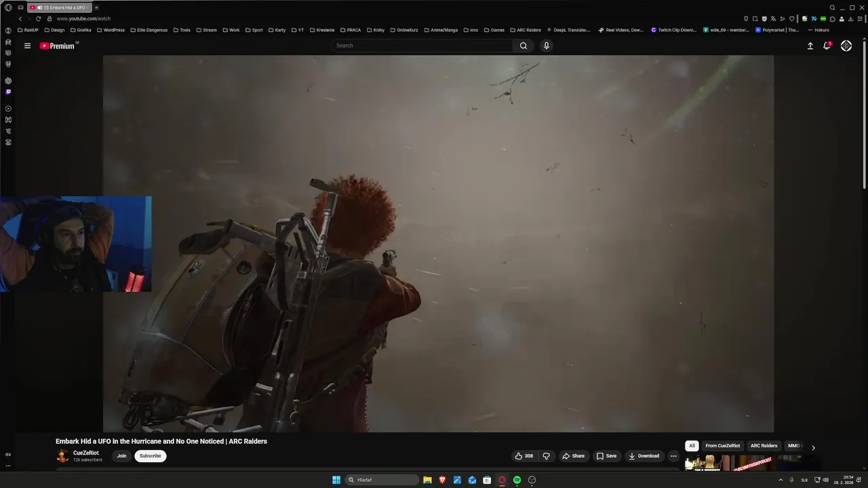Screen dimensions: 868x488
Task: Open Twitch icon in Opera sidebar
Action: 8,92
